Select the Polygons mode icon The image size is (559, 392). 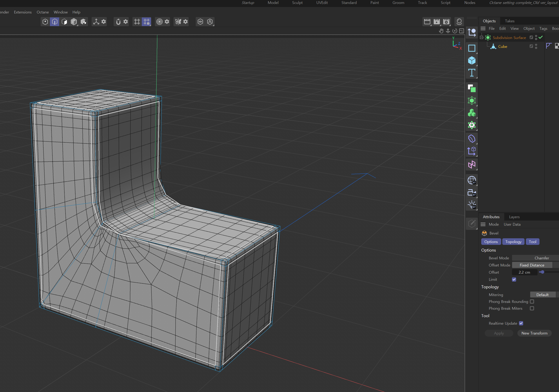pos(64,22)
